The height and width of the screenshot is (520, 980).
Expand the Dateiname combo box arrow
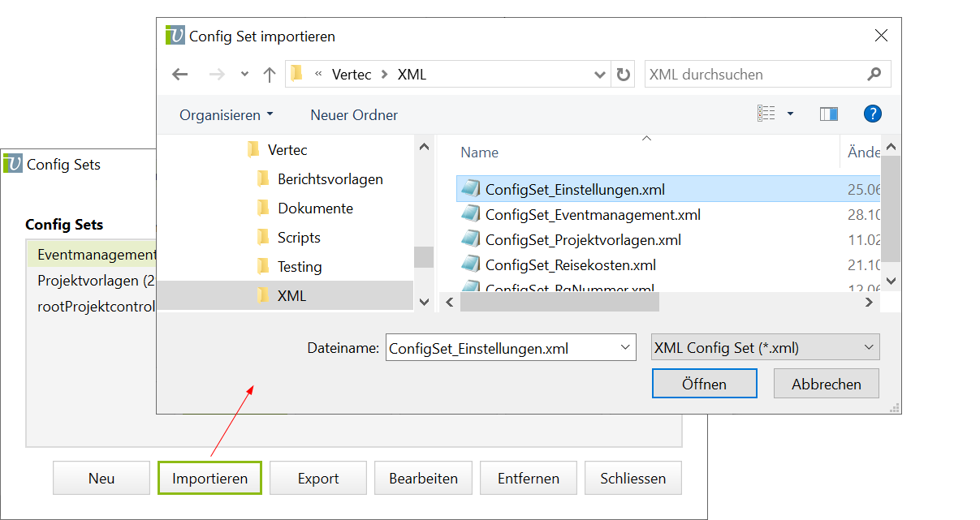[625, 348]
